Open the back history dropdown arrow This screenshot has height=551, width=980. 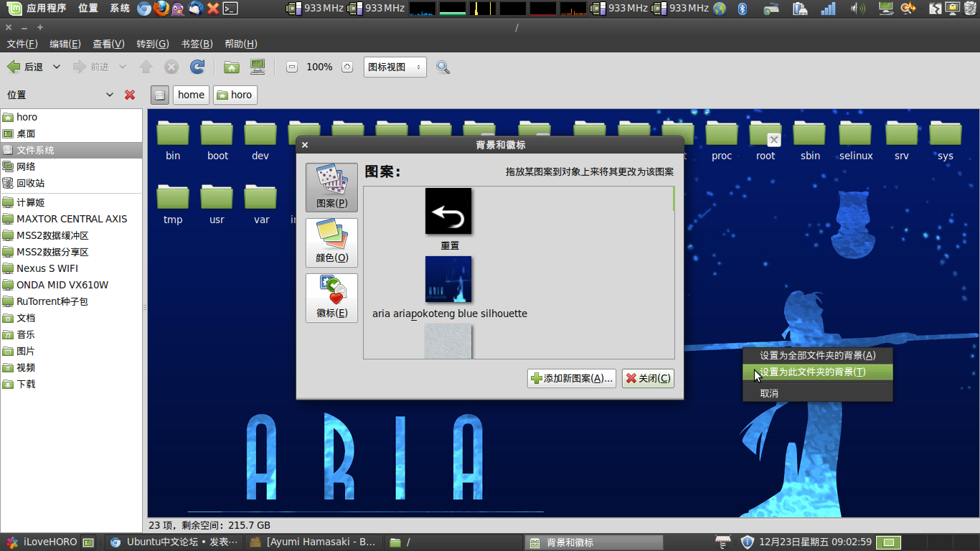pos(57,67)
